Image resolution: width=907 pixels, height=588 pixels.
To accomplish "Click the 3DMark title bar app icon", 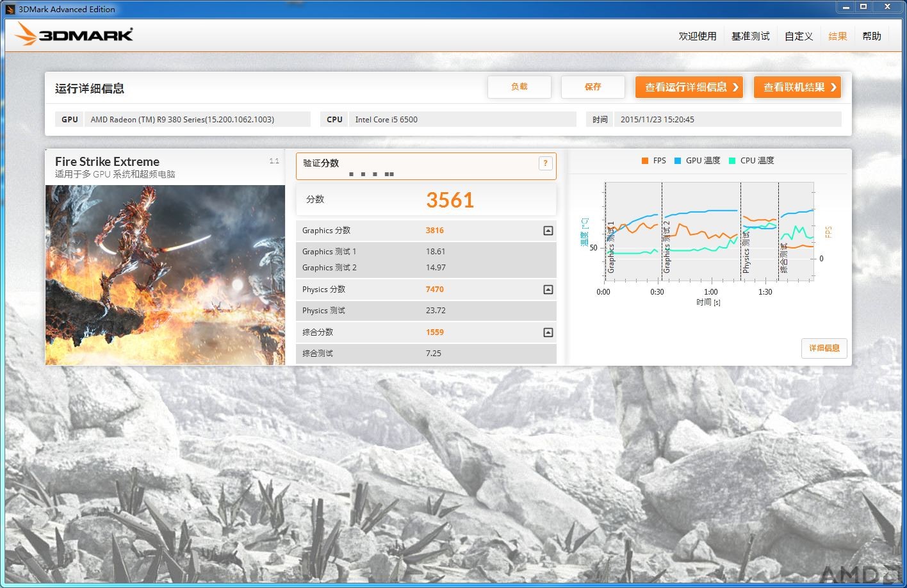I will click(10, 9).
